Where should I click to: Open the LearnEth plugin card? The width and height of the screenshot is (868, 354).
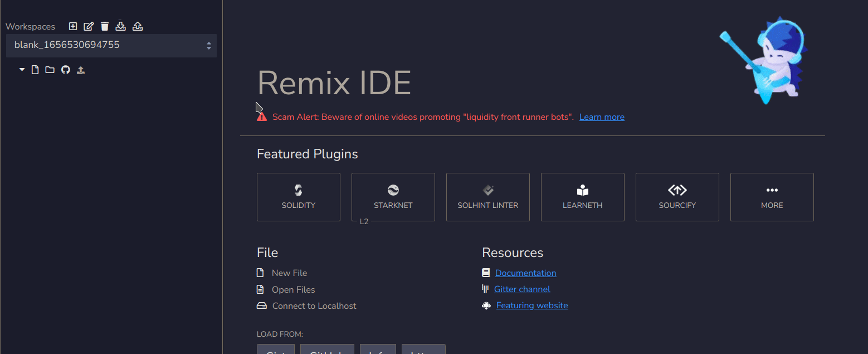[583, 197]
